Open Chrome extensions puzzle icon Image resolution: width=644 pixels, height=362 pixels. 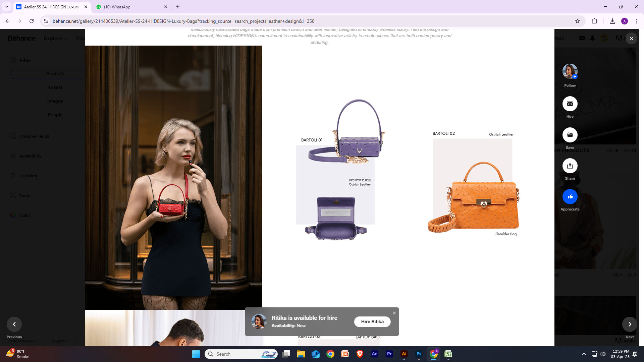click(x=594, y=21)
